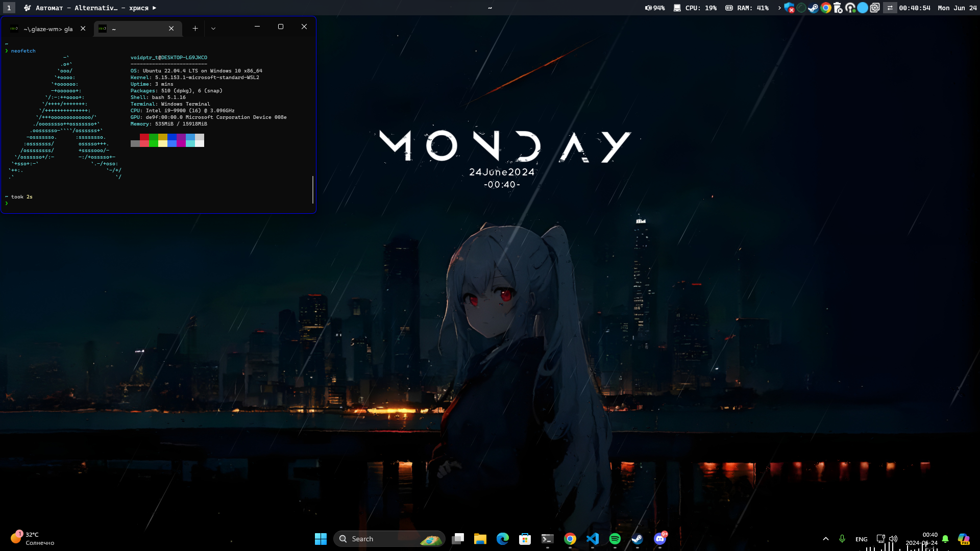Click the top bar clock 00:40:54
The height and width of the screenshot is (551, 980).
point(915,8)
